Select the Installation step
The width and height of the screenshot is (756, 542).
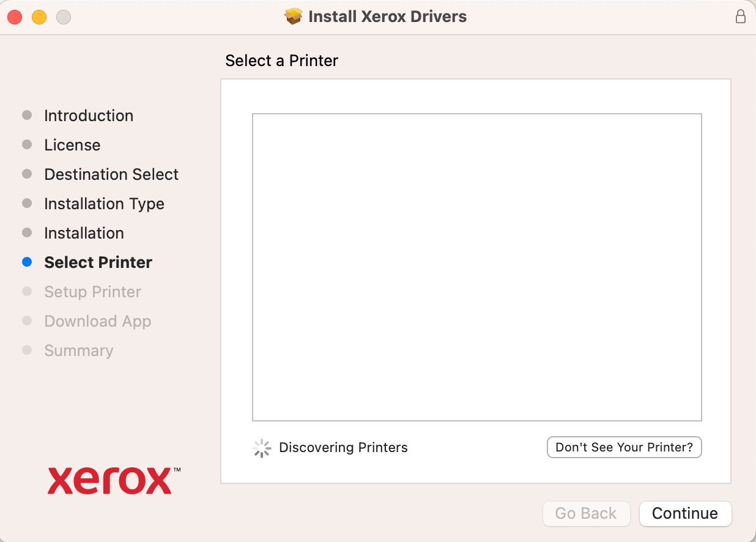84,232
